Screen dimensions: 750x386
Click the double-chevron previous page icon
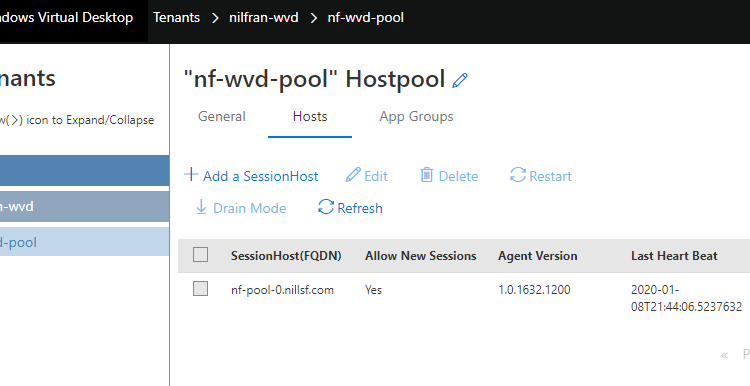click(724, 355)
